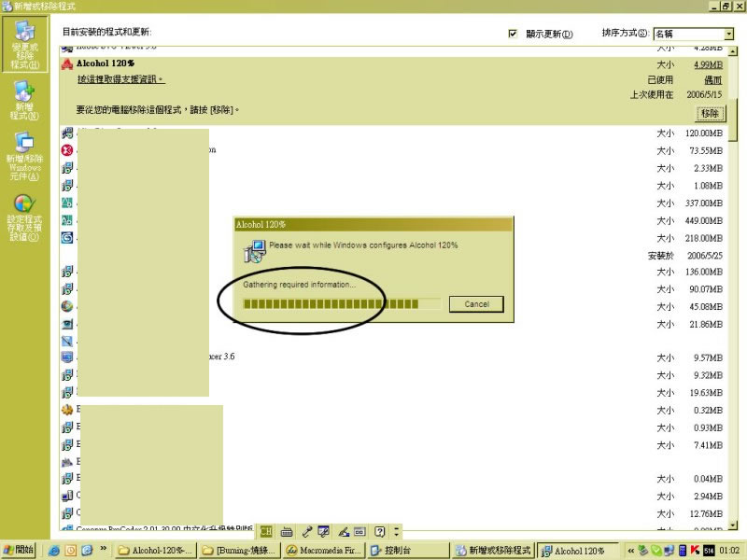Click the Start button
This screenshot has width=747, height=560.
(19, 550)
